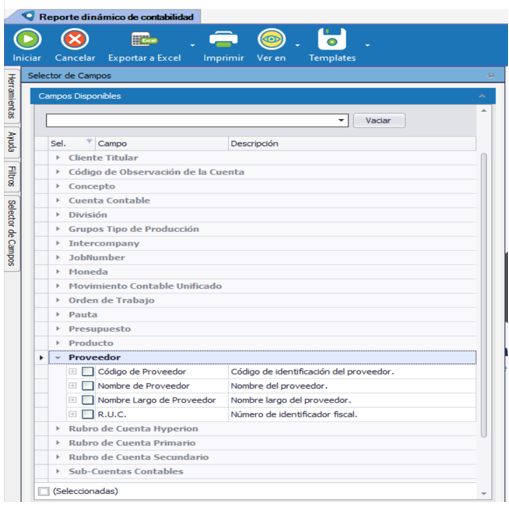Switch to the Selector de Campos side tab
The width and height of the screenshot is (509, 505).
(12, 233)
